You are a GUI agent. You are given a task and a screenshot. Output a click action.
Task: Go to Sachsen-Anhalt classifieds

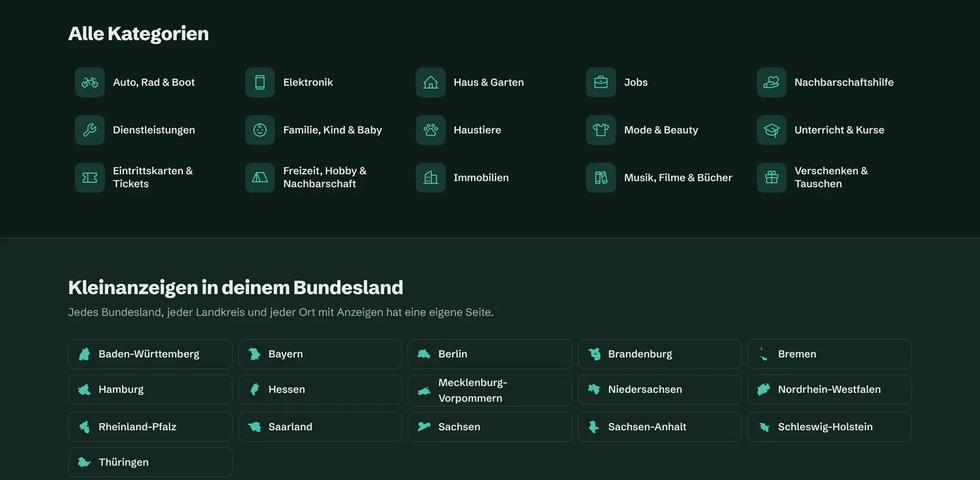660,427
